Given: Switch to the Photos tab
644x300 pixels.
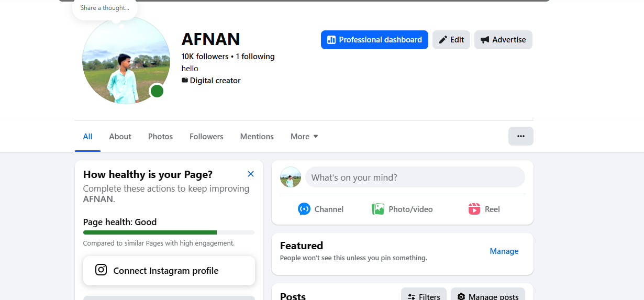Looking at the screenshot, I should [160, 137].
